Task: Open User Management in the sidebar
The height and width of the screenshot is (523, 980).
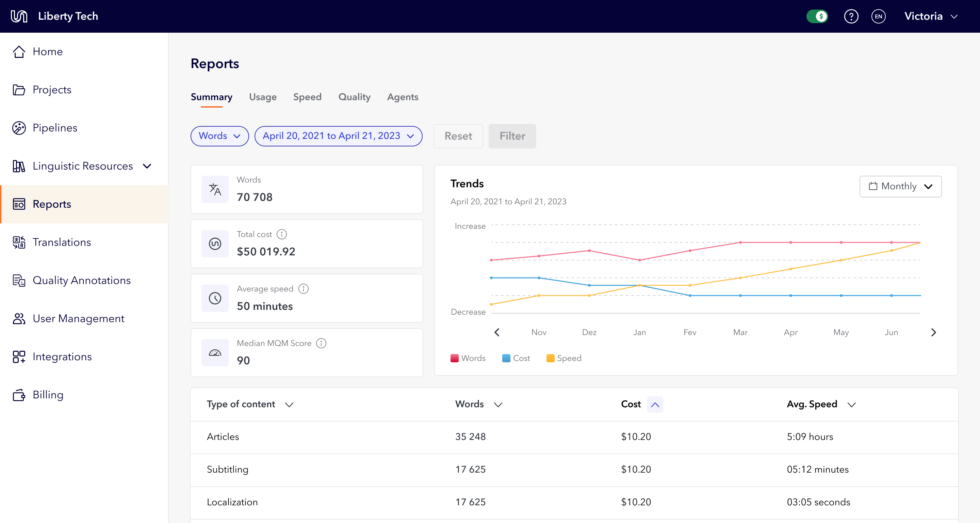Action: pos(84,319)
